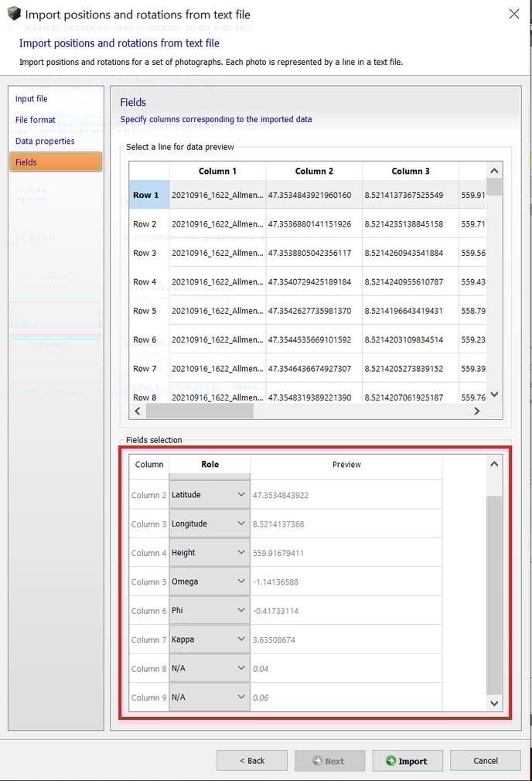532x781 pixels.
Task: Click the app cube icon in title bar
Action: pos(13,15)
